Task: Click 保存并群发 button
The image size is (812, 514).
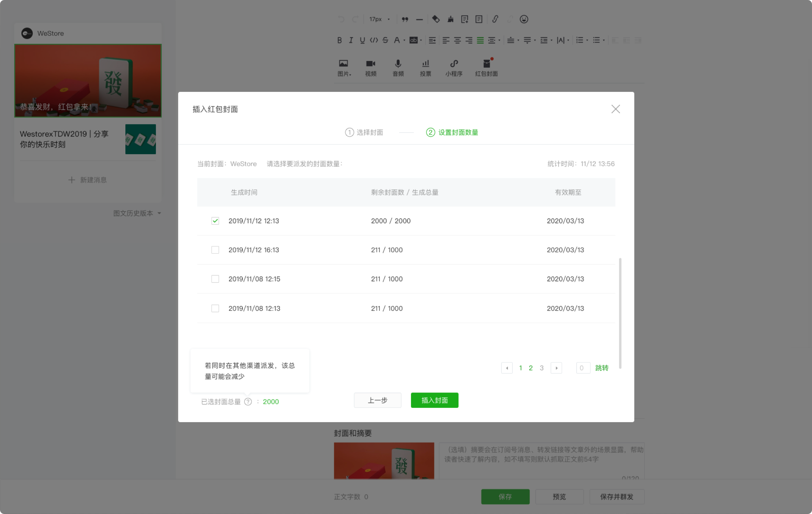Action: point(617,497)
